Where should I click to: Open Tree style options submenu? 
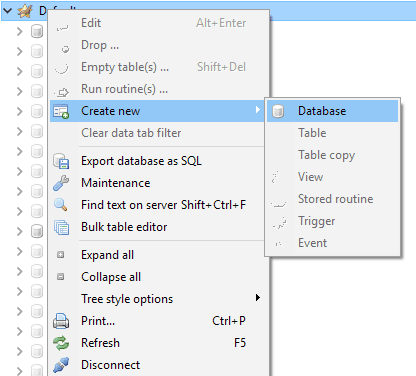[157, 299]
